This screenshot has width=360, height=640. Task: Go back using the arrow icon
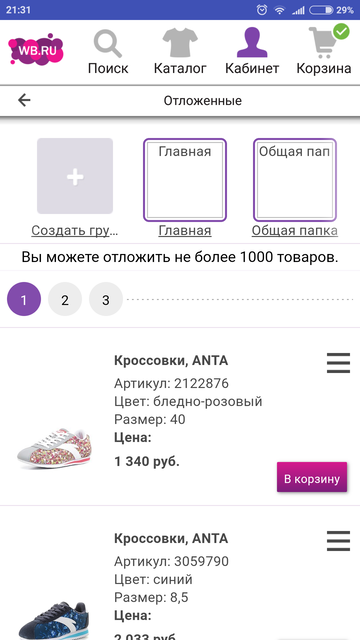tap(24, 100)
